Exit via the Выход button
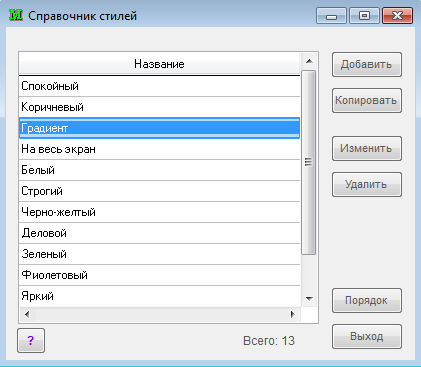 [367, 336]
